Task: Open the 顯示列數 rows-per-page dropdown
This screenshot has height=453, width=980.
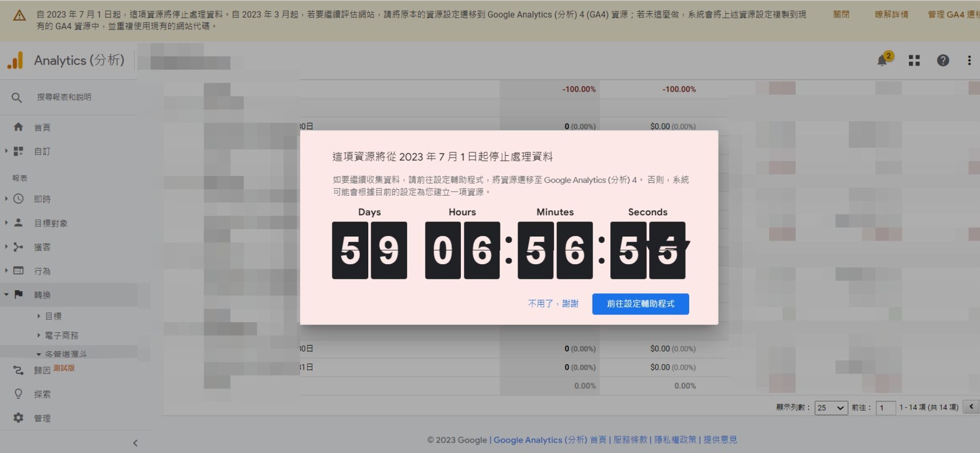Action: (831, 408)
